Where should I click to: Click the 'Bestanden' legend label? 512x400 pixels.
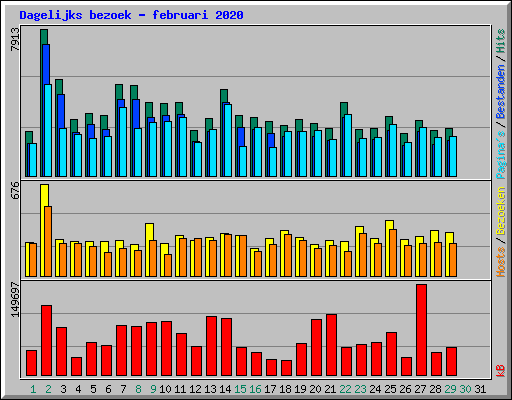point(500,92)
